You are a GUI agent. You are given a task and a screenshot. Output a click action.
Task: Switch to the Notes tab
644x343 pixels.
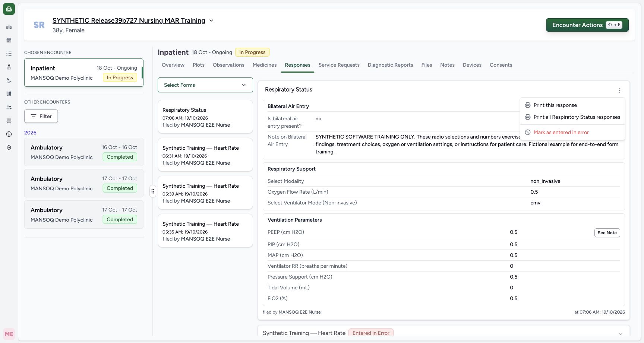click(447, 65)
